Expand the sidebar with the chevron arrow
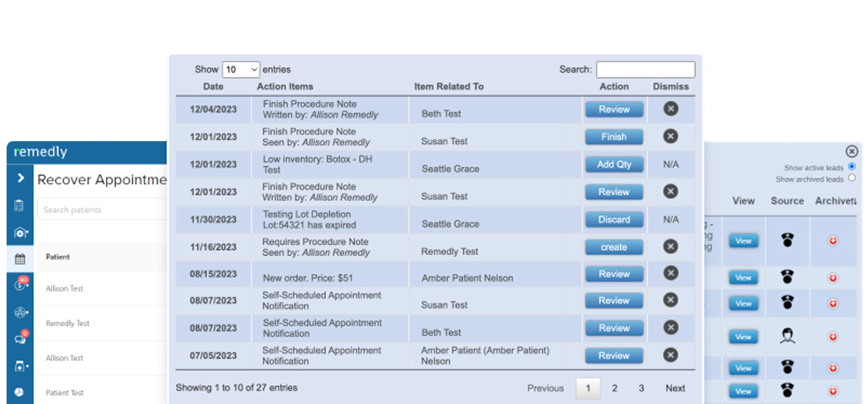This screenshot has height=404, width=868. pyautogui.click(x=20, y=178)
